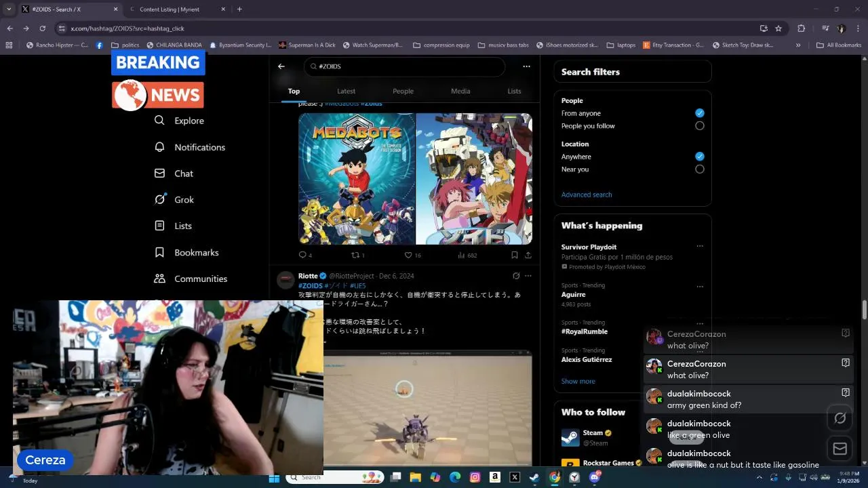868x488 pixels.
Task: Open more options for #RoyalRumble trend
Action: 700,323
